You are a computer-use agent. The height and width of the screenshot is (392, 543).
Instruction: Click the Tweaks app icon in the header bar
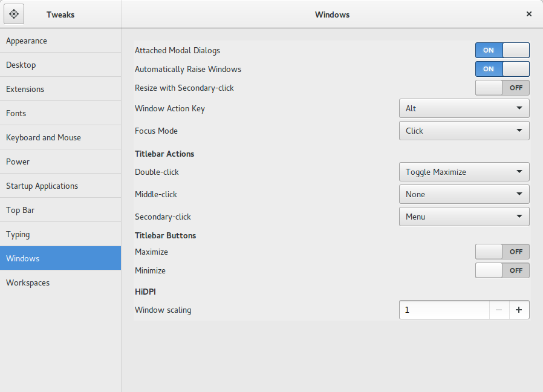[x=13, y=13]
